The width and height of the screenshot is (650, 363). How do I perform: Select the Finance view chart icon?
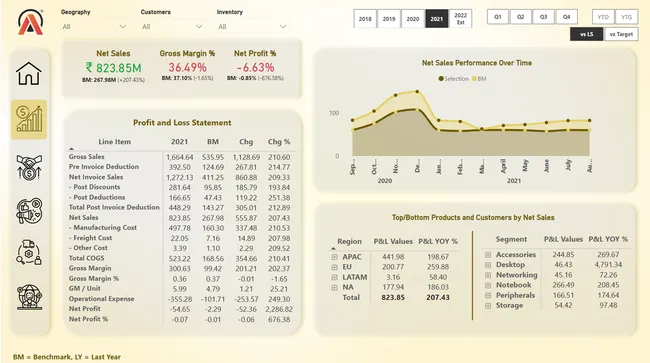point(29,119)
